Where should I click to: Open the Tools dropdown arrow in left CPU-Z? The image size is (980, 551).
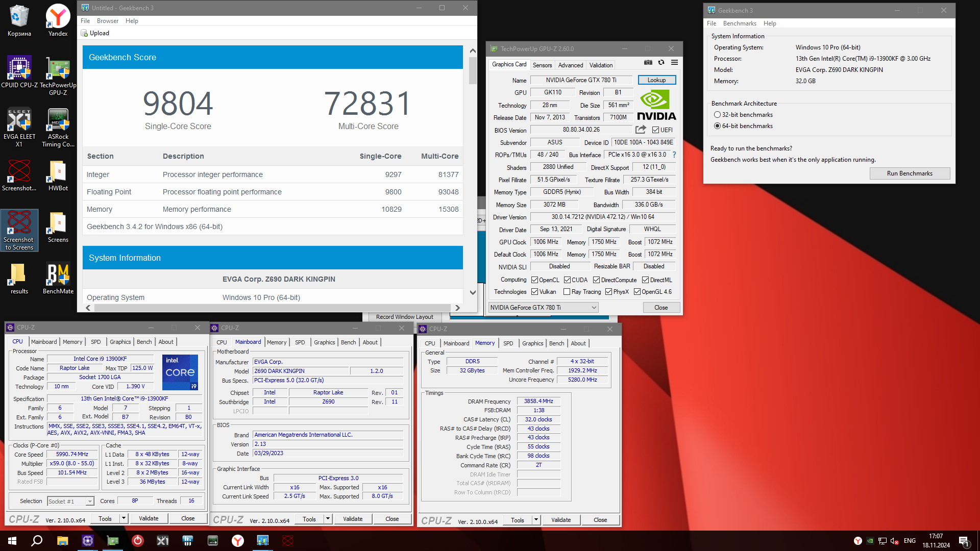pos(124,518)
